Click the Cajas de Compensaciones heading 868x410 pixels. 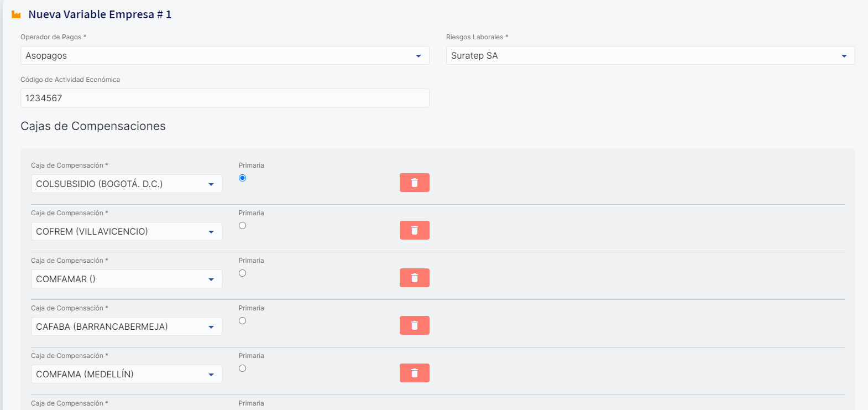93,126
